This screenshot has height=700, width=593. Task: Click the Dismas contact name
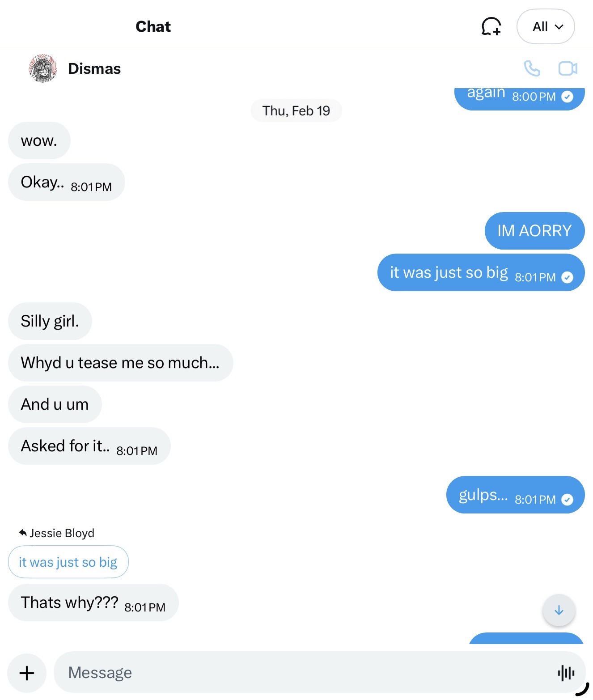coord(94,68)
